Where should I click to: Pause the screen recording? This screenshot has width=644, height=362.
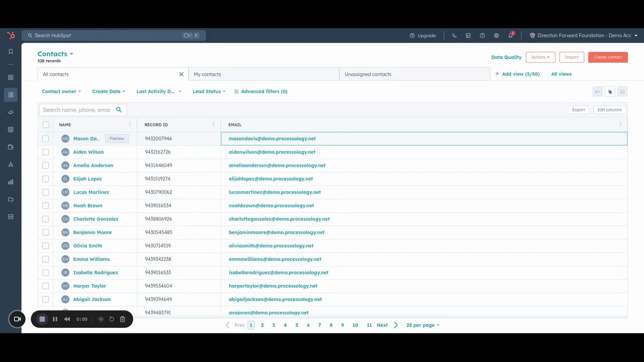[55, 319]
